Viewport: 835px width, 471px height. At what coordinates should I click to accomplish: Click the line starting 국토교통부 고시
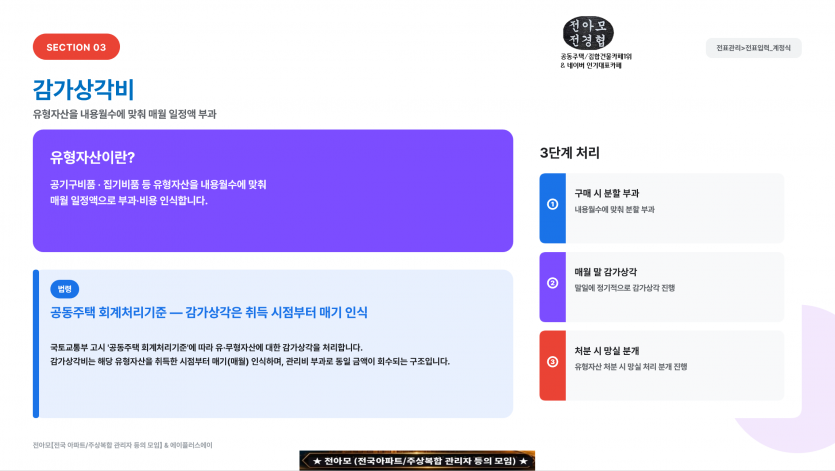coord(206,347)
